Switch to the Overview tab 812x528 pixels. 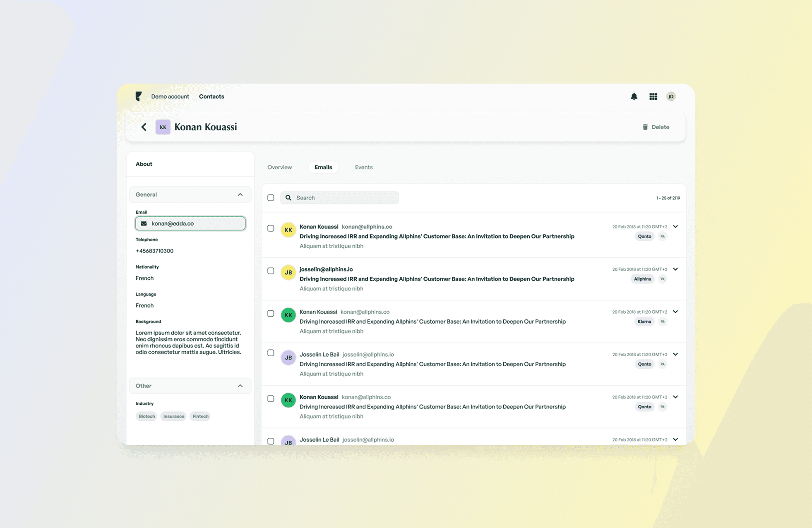[x=279, y=167]
